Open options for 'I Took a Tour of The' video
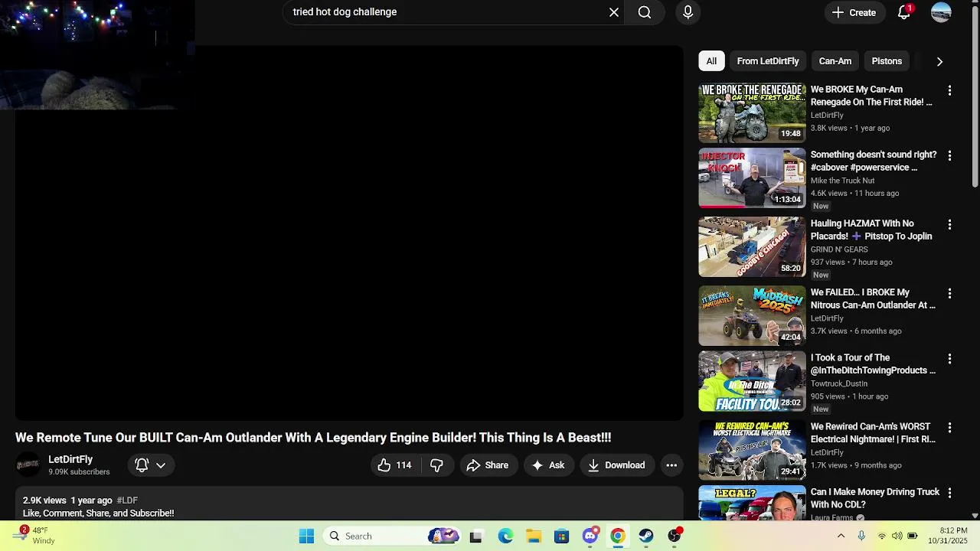Screen dimensions: 980x551 click(x=949, y=358)
